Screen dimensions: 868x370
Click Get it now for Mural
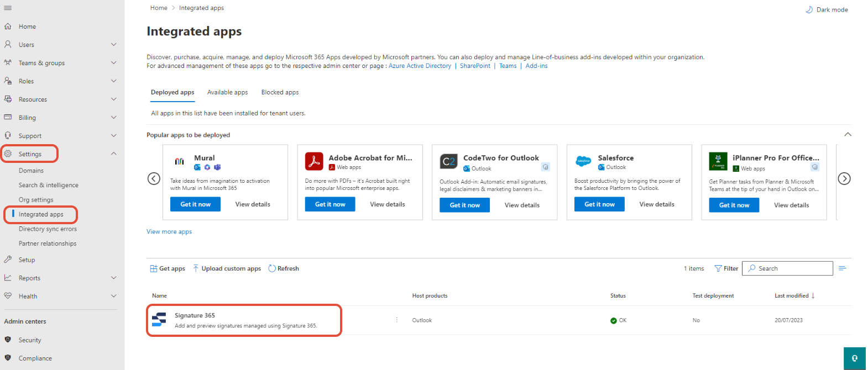[x=196, y=204]
